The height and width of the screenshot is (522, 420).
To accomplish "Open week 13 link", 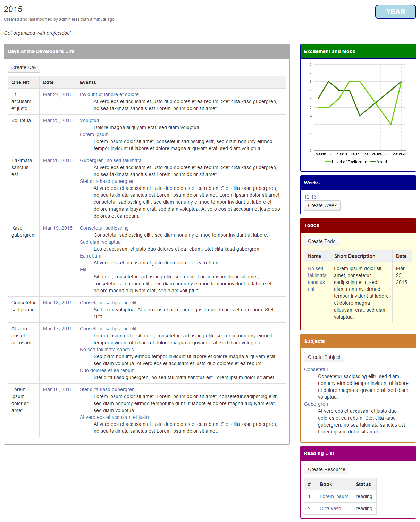I will click(314, 197).
